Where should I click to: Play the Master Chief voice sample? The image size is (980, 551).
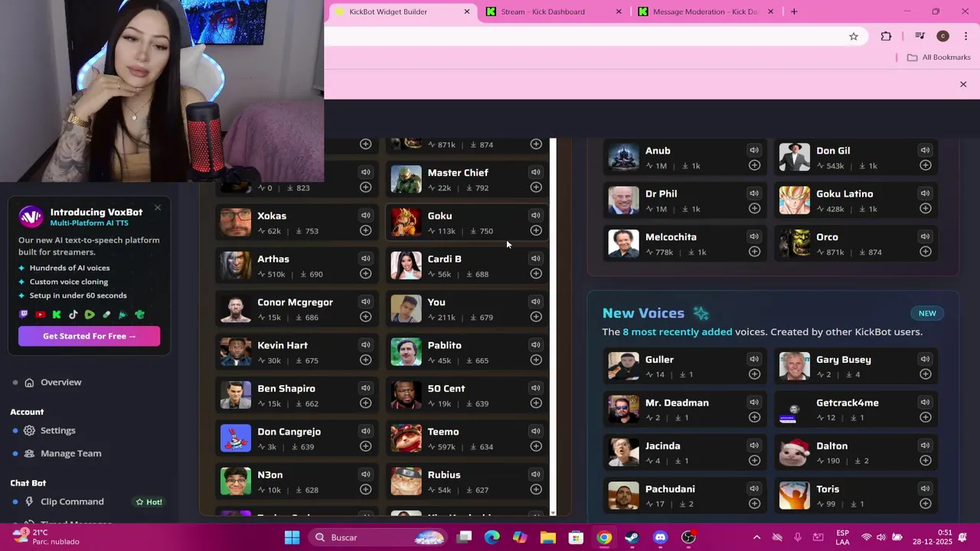tap(536, 172)
